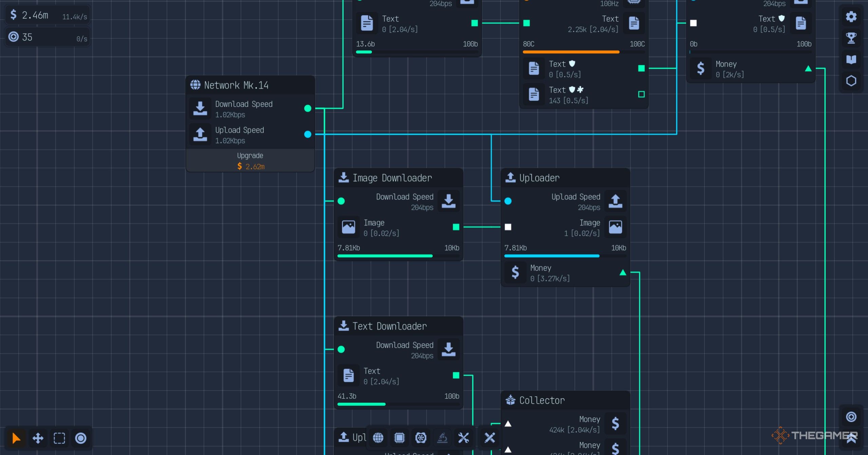Viewport: 868px width, 455px height.
Task: Open the cooling fan category
Action: point(421,438)
